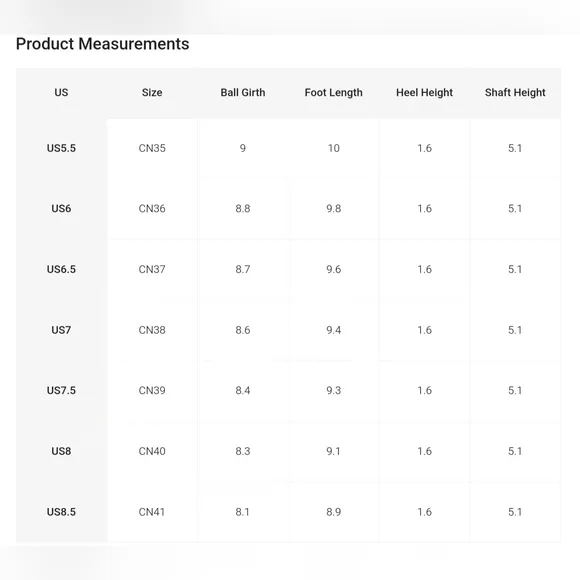Click the CN35 size cell
The width and height of the screenshot is (580, 580).
[x=152, y=148]
